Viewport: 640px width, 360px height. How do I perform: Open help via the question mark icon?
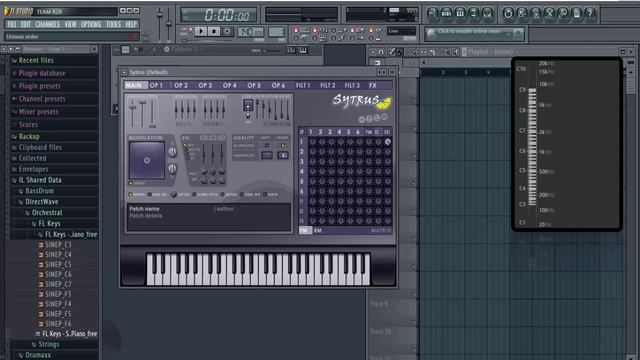click(x=590, y=13)
